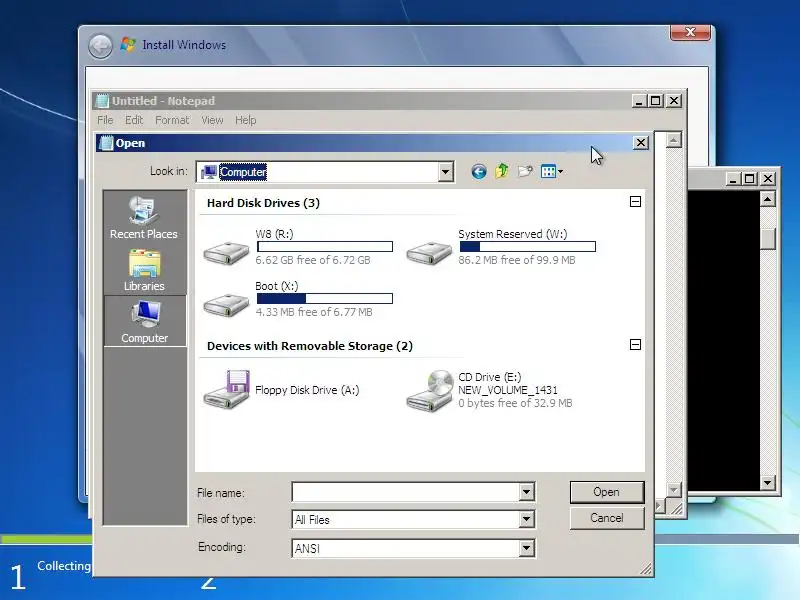Select the Computer text in Look in
The image size is (800, 600).
point(243,172)
